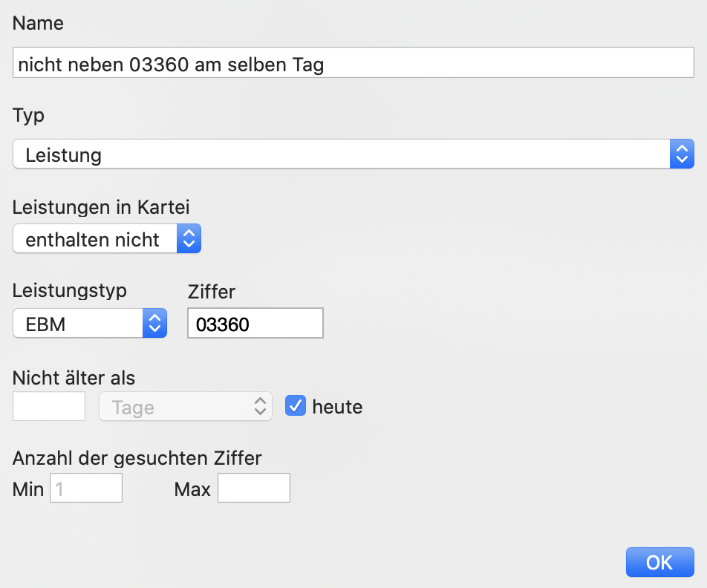Click the gray chevrons on Tage selector
Screen dimensions: 707x588
(x=260, y=406)
